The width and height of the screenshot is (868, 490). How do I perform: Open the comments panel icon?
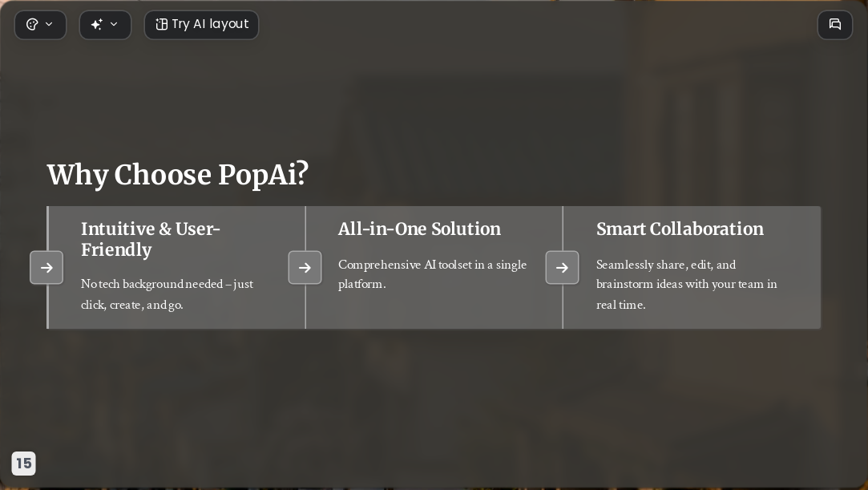click(x=835, y=24)
